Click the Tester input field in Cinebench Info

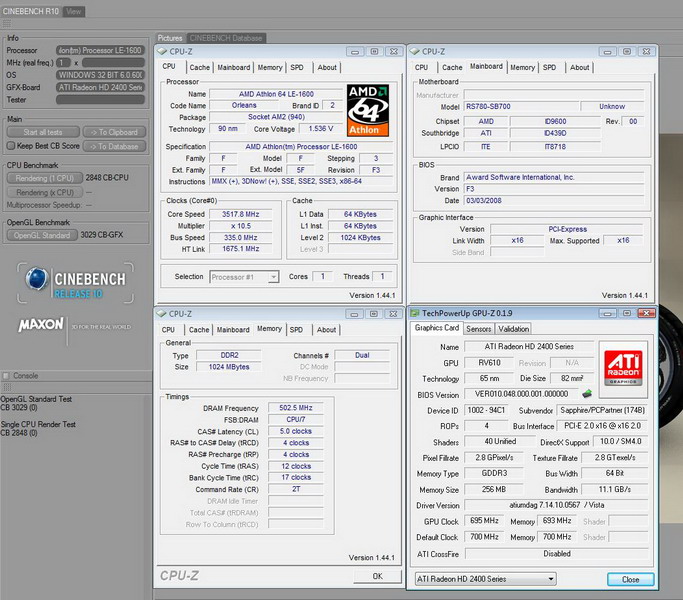100,100
